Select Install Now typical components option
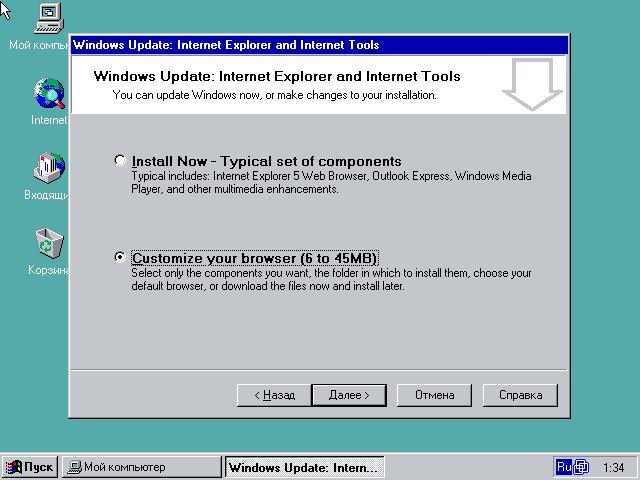 coord(121,160)
